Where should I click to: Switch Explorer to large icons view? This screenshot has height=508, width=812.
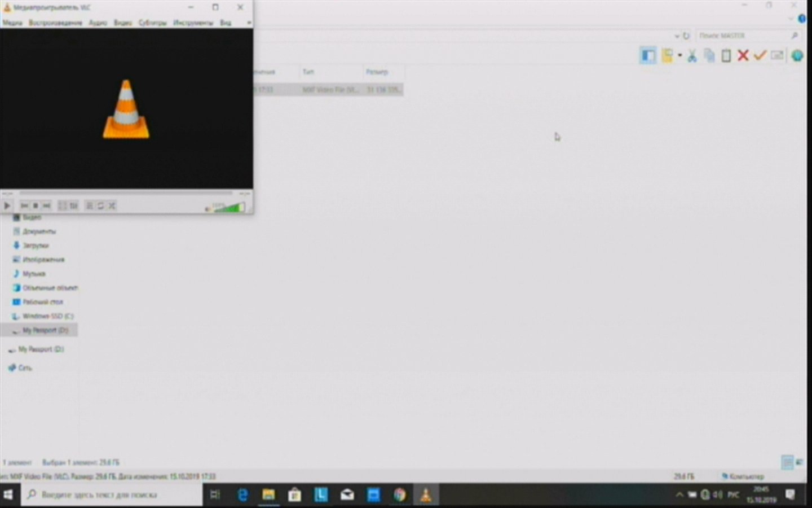click(x=800, y=463)
